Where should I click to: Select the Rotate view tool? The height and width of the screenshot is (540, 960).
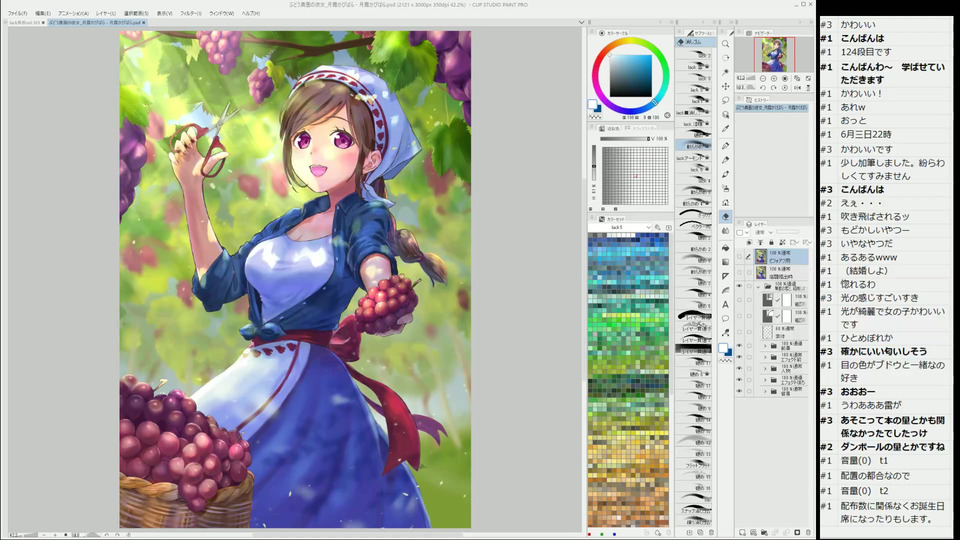[x=726, y=58]
